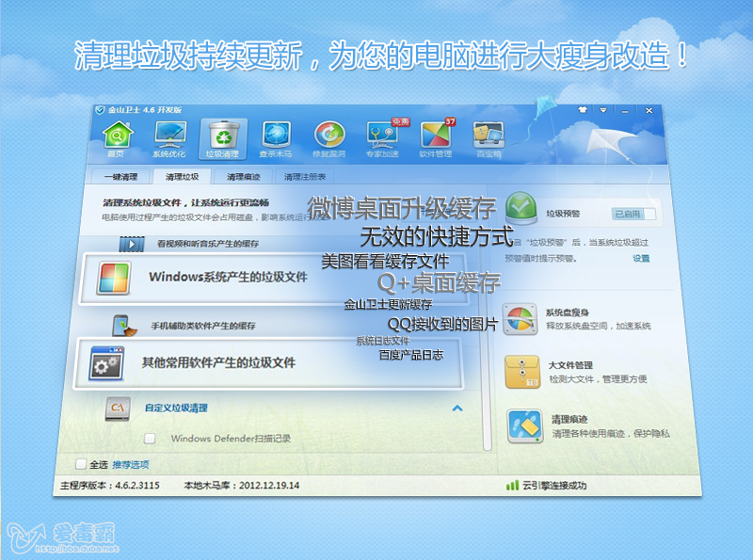753x560 pixels.
Task: Open 系统盘瘦身 title text
Action: point(568,312)
